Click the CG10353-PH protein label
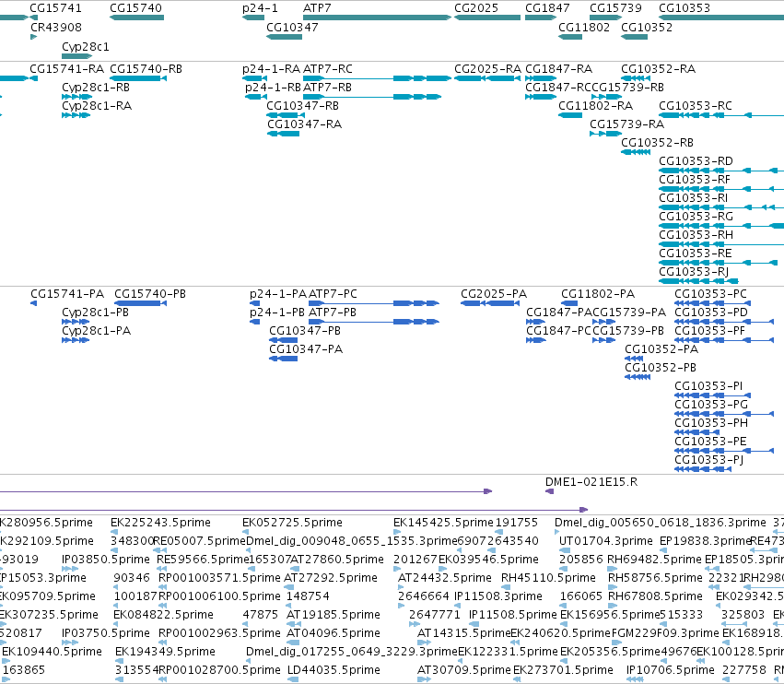The height and width of the screenshot is (684, 784). 711,423
